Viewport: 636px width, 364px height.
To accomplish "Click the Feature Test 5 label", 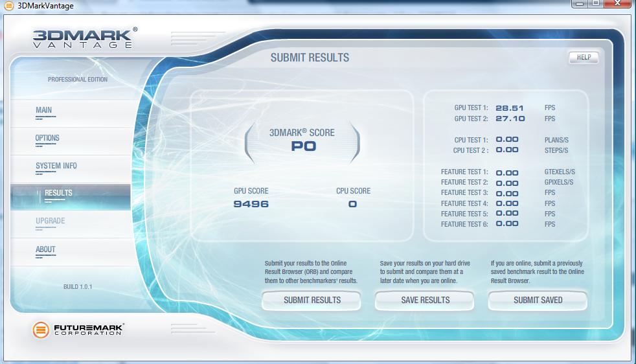I will (464, 214).
